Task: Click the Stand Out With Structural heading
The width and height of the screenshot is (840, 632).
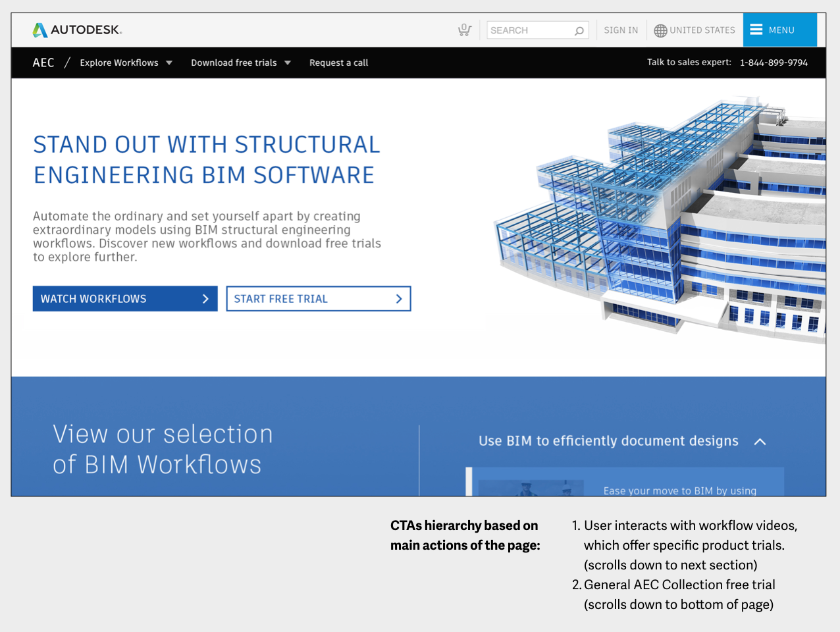Action: pyautogui.click(x=207, y=160)
